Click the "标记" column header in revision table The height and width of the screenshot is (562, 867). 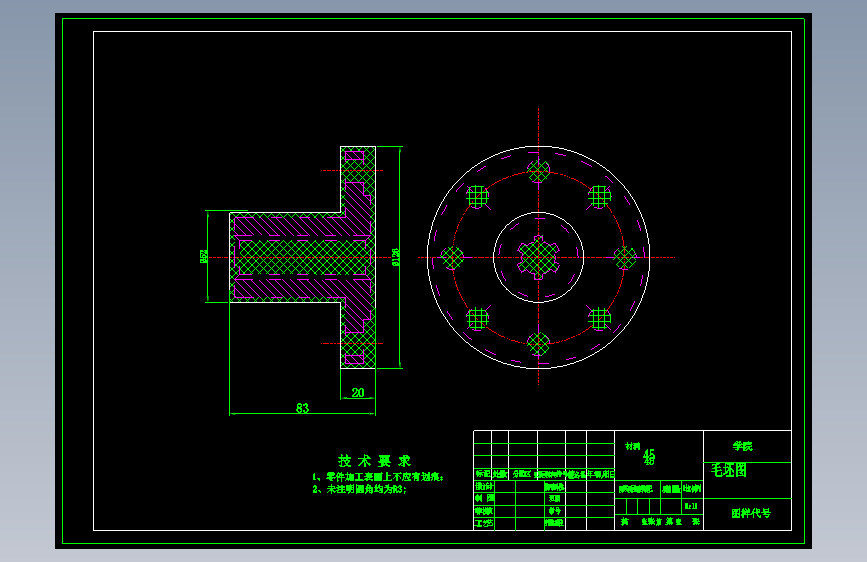[x=483, y=474]
